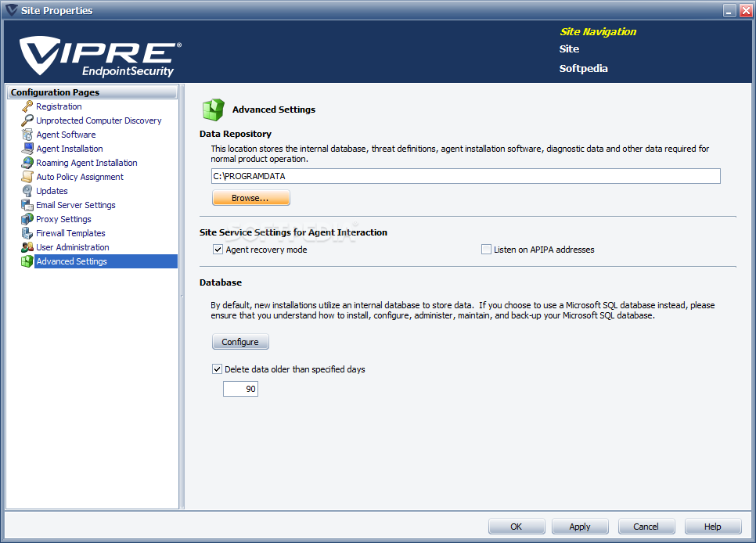Image resolution: width=756 pixels, height=543 pixels.
Task: Click the Proxy Settings icon
Action: click(x=27, y=219)
